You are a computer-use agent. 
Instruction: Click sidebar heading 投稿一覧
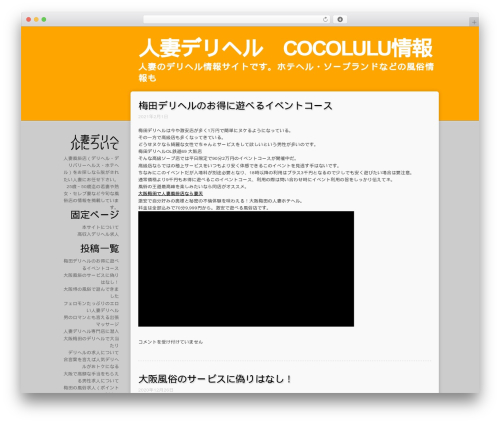[99, 248]
